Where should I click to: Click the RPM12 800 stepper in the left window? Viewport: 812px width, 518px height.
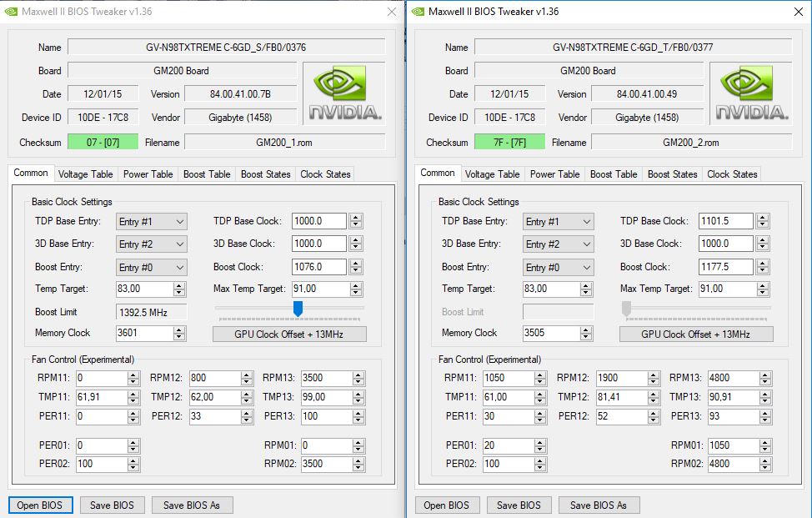point(247,378)
